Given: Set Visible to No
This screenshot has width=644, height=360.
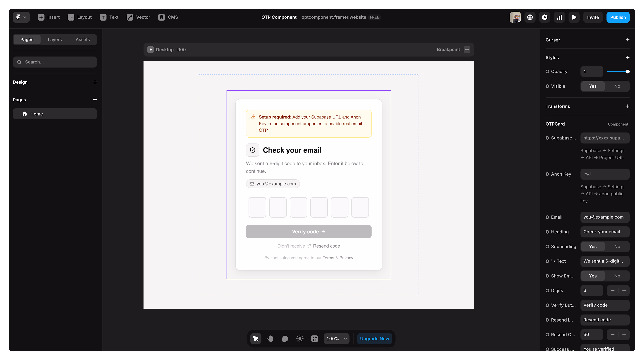Looking at the screenshot, I should pos(617,86).
